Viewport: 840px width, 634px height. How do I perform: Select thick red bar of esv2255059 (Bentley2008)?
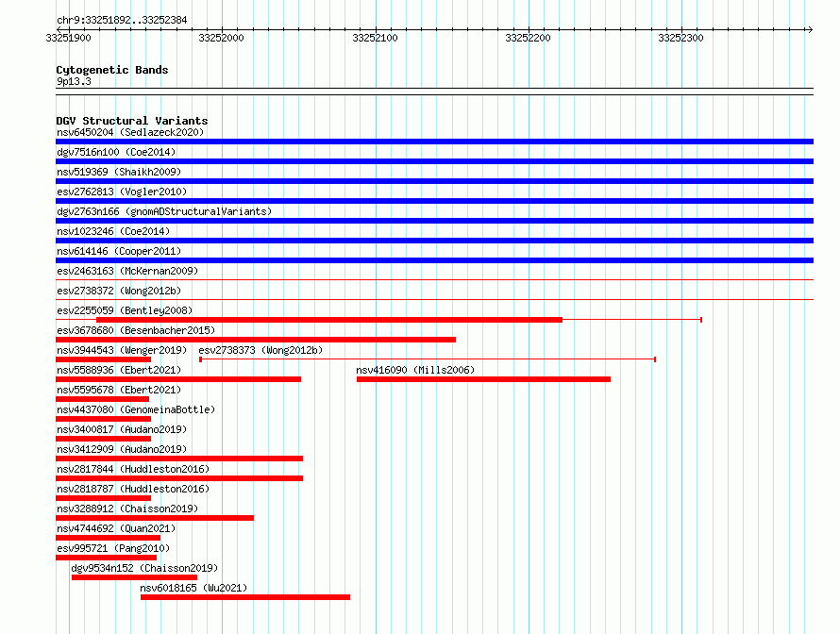[329, 320]
